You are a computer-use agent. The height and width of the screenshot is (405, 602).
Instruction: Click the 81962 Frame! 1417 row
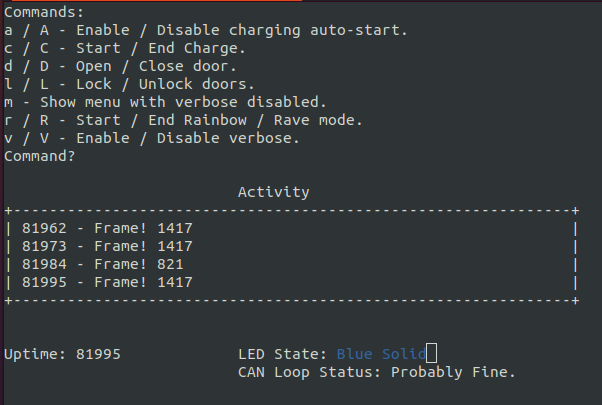click(x=107, y=228)
